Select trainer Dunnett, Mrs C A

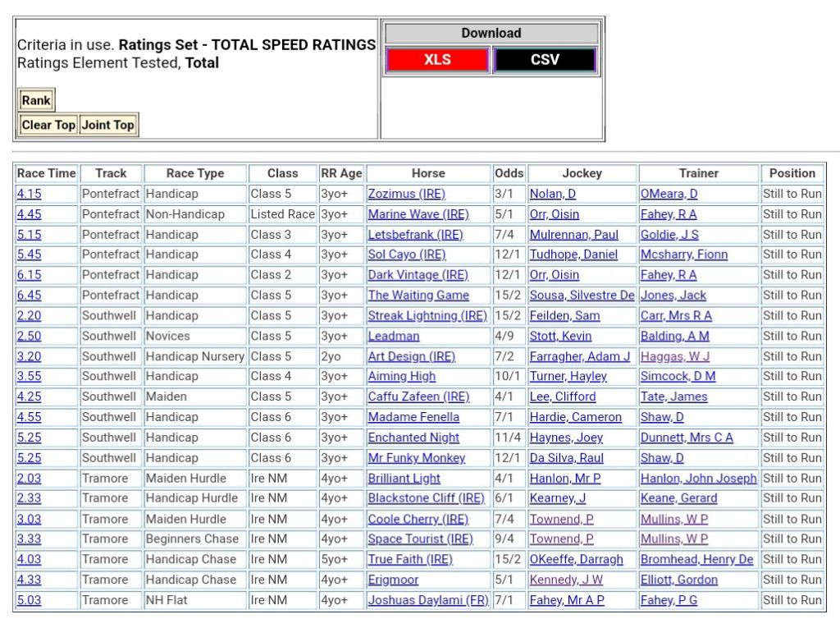pos(687,438)
